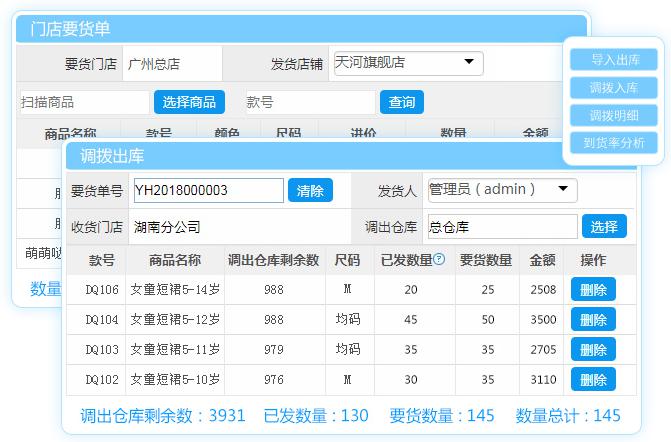Click remaining stock 979 in DQ103 row

273,350
